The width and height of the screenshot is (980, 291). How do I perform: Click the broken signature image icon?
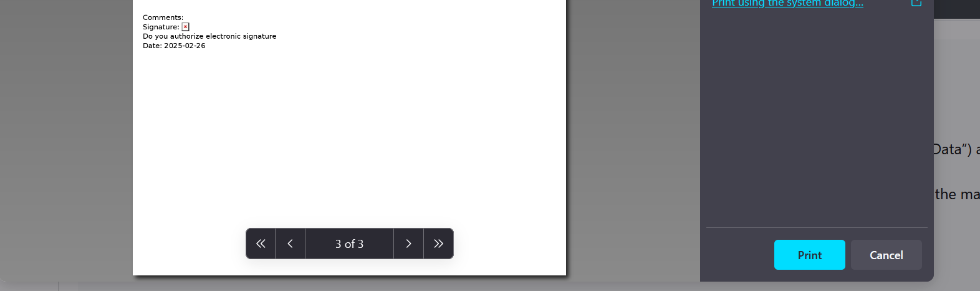(x=185, y=27)
